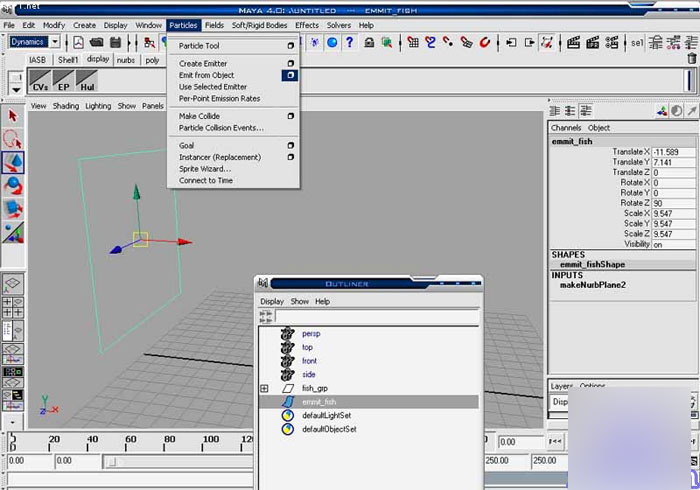Open Create Emitter option box
Screen dimensions: 700x490
[x=291, y=63]
